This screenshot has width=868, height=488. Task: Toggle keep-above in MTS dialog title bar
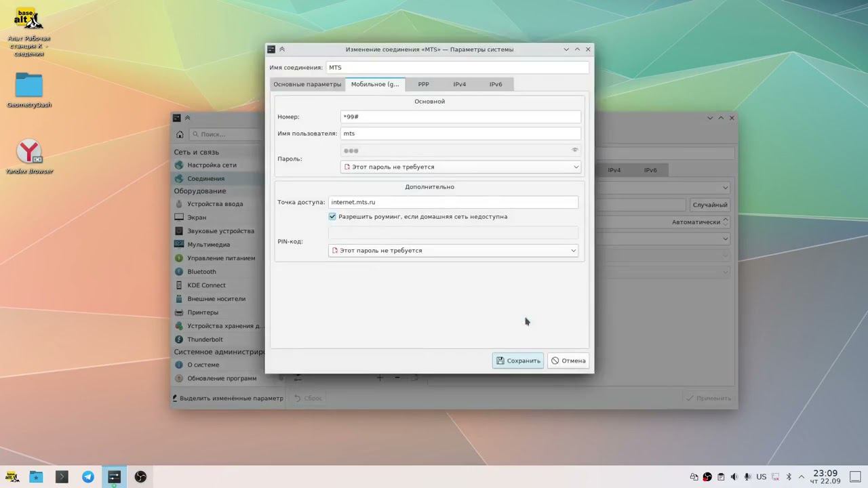282,49
